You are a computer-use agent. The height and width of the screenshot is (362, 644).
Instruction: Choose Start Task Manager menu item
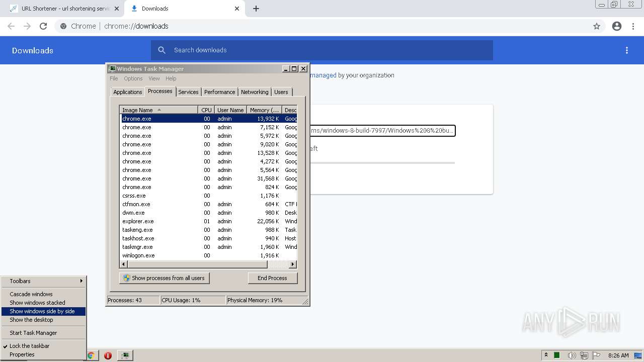point(44,333)
